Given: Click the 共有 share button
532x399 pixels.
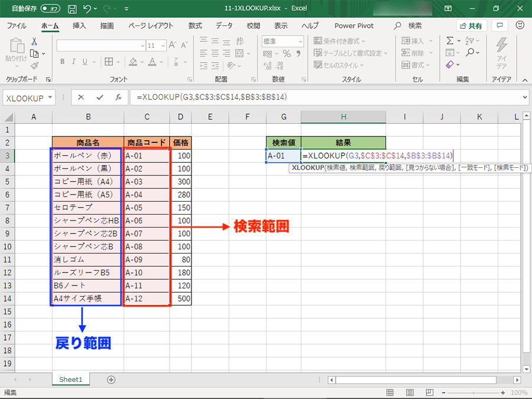Looking at the screenshot, I should 471,26.
